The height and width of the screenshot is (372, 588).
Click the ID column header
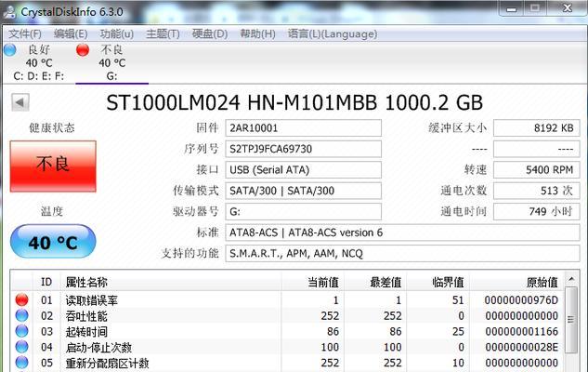(x=46, y=282)
